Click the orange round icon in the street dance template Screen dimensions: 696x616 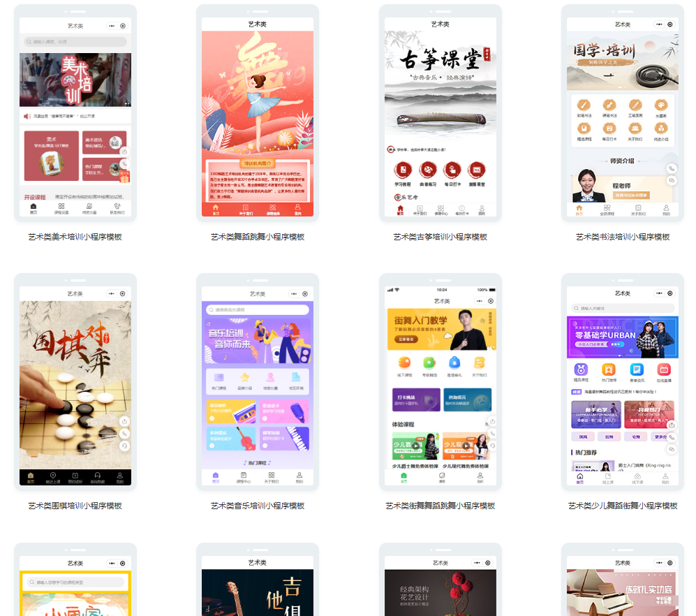(404, 363)
